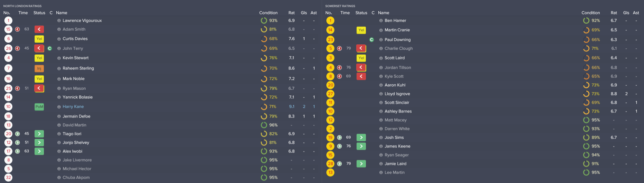Click Tiago Ilori's green substituted-on arrow

click(39, 134)
